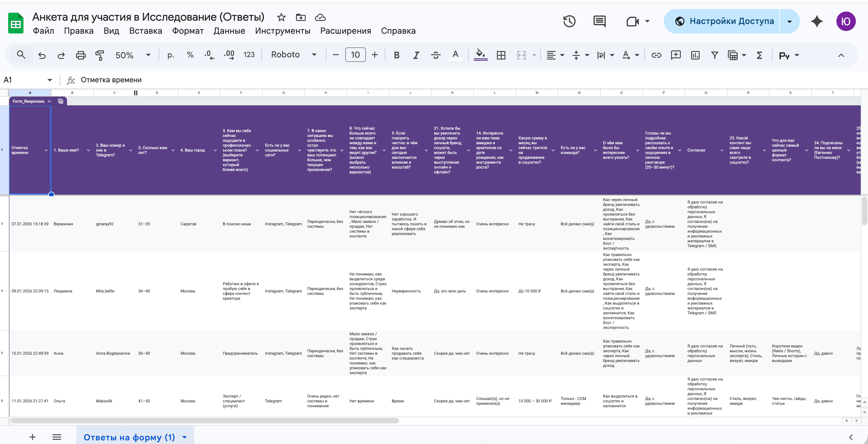
Task: Click the paint format roller icon
Action: coord(99,55)
